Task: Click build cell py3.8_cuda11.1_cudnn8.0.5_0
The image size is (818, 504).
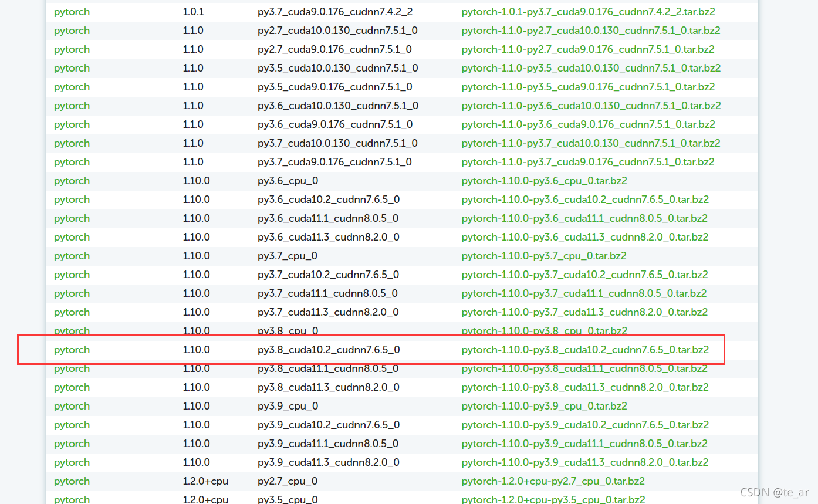Action: [x=328, y=368]
